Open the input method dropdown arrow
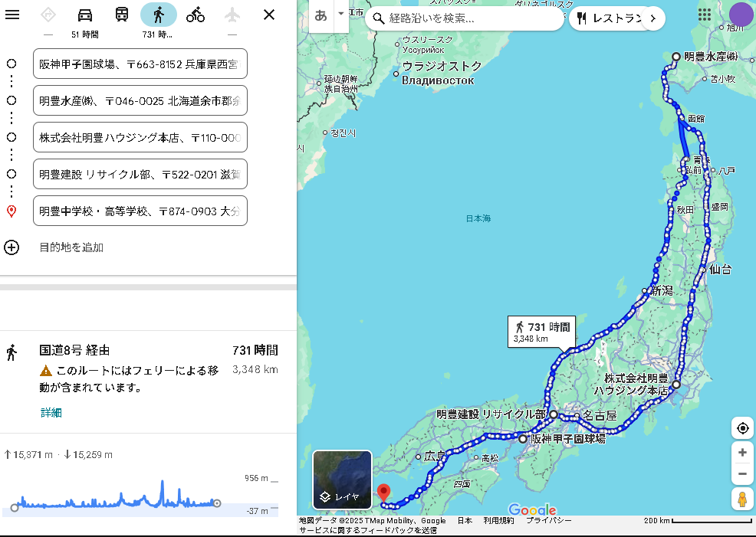Image resolution: width=756 pixels, height=537 pixels. (x=341, y=14)
